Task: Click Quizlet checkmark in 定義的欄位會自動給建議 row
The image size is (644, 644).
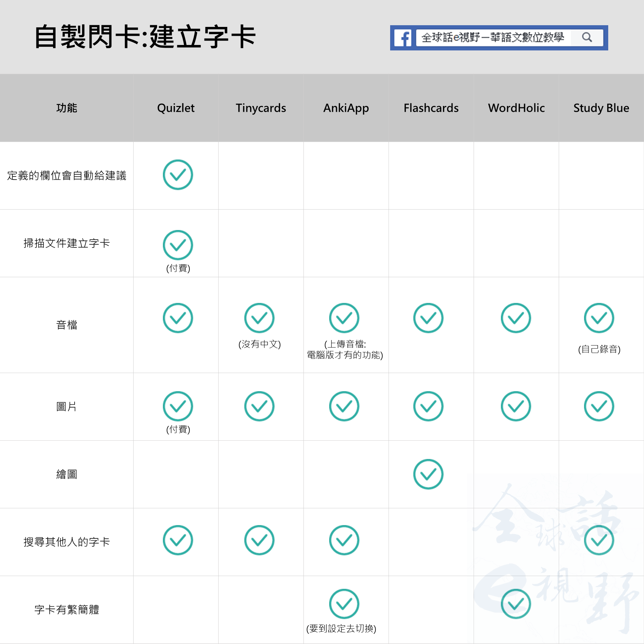Action: [x=178, y=175]
